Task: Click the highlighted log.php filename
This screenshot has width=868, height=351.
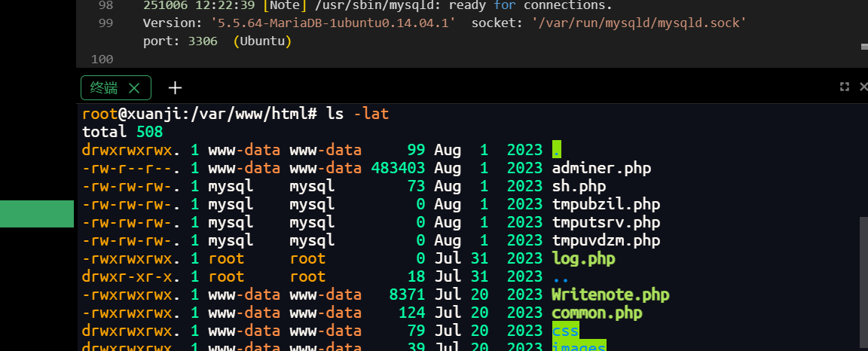Action: 583,258
